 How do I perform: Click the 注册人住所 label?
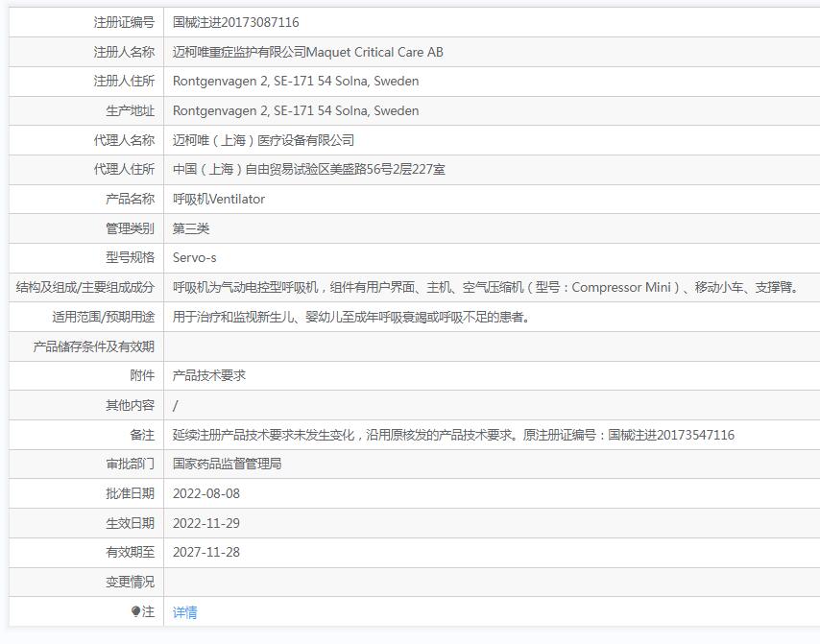coord(124,82)
